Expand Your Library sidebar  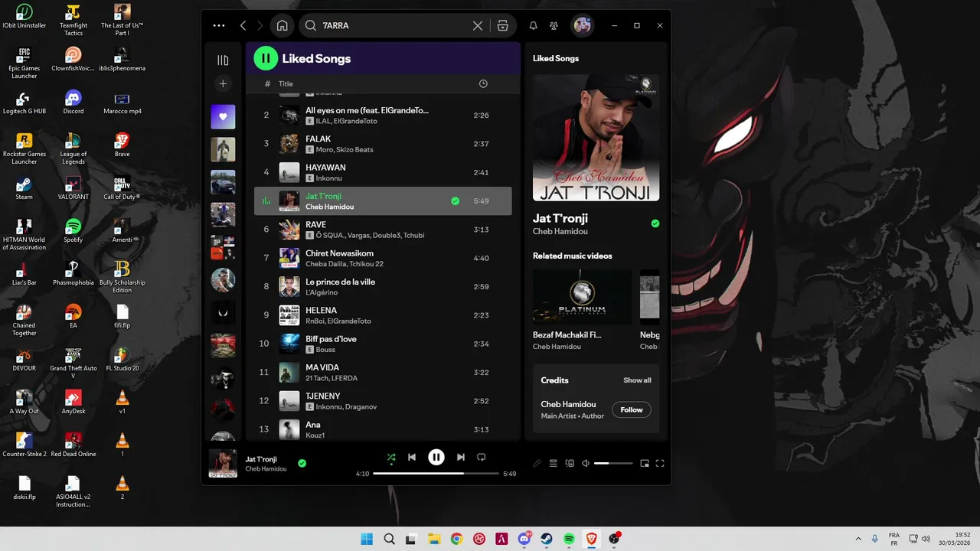[223, 60]
